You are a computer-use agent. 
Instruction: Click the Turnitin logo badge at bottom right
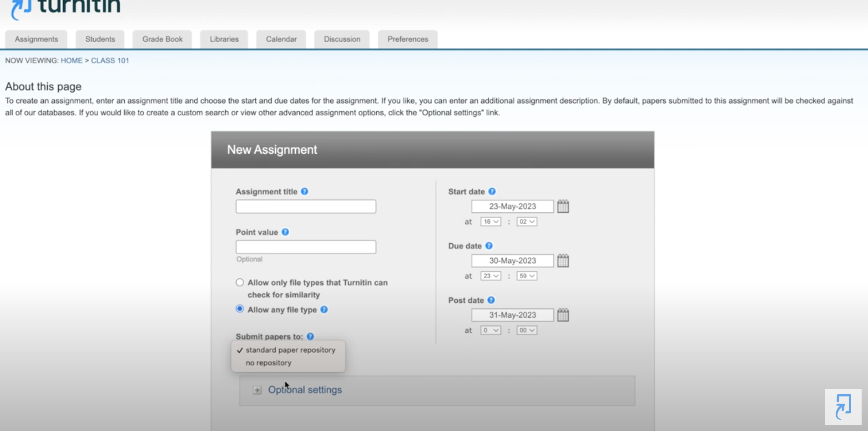click(843, 406)
